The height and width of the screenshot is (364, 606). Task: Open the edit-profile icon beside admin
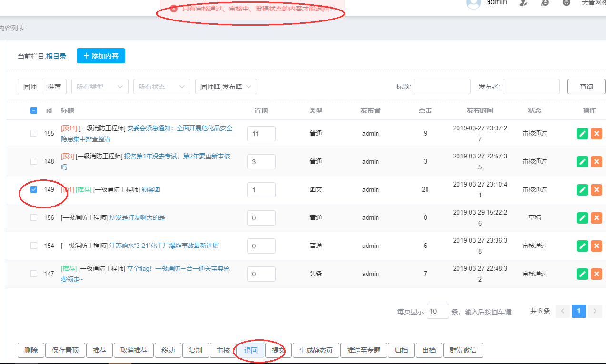(x=523, y=2)
